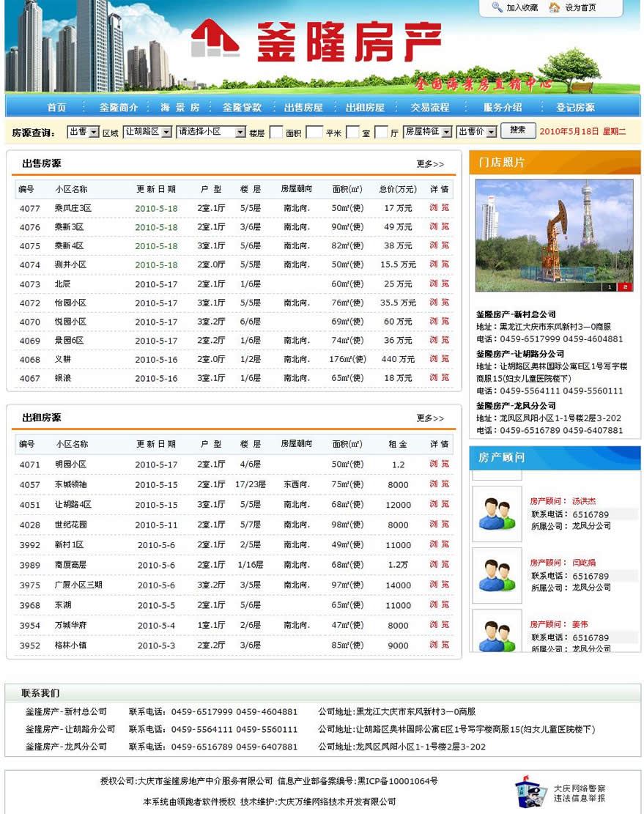
Task: Click advisor 闫屹楠's avatar icon
Action: pos(497,575)
